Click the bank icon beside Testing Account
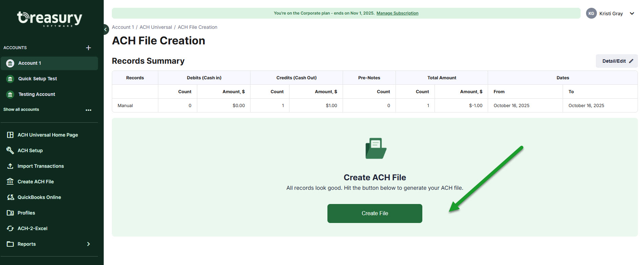644x265 pixels. click(x=10, y=95)
